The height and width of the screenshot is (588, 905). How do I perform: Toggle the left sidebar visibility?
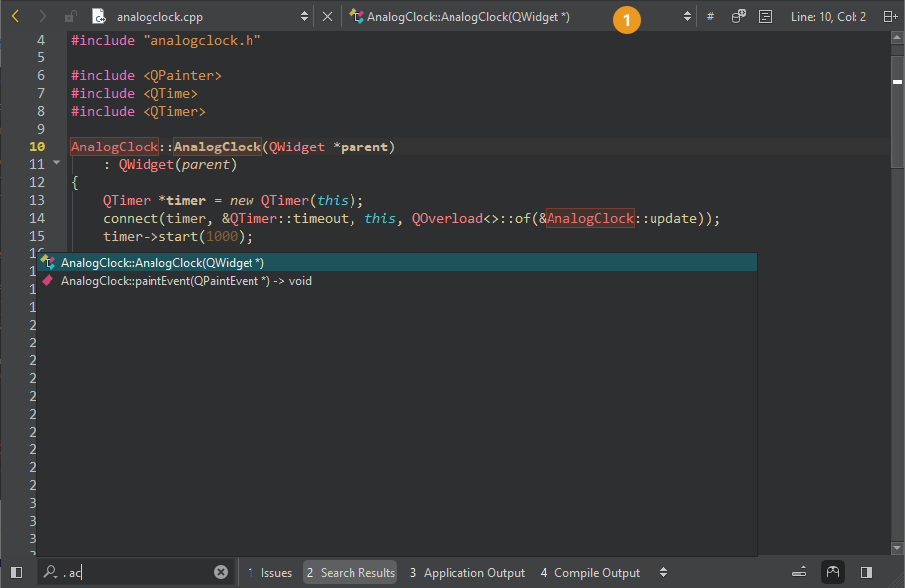coord(16,572)
